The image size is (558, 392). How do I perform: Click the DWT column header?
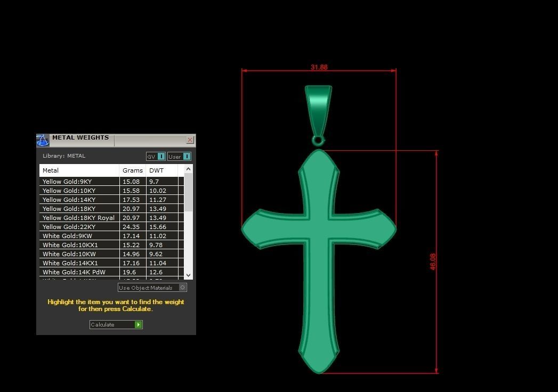(162, 170)
